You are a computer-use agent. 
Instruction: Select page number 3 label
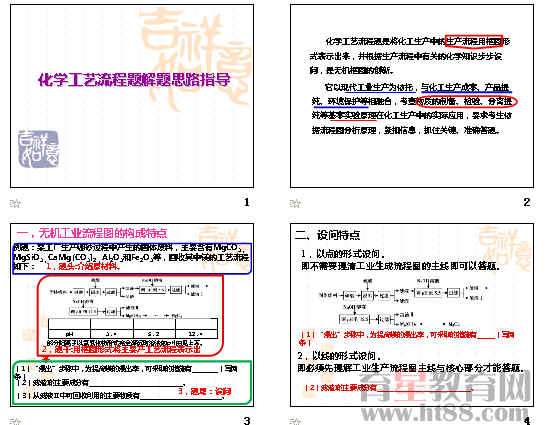[247, 420]
